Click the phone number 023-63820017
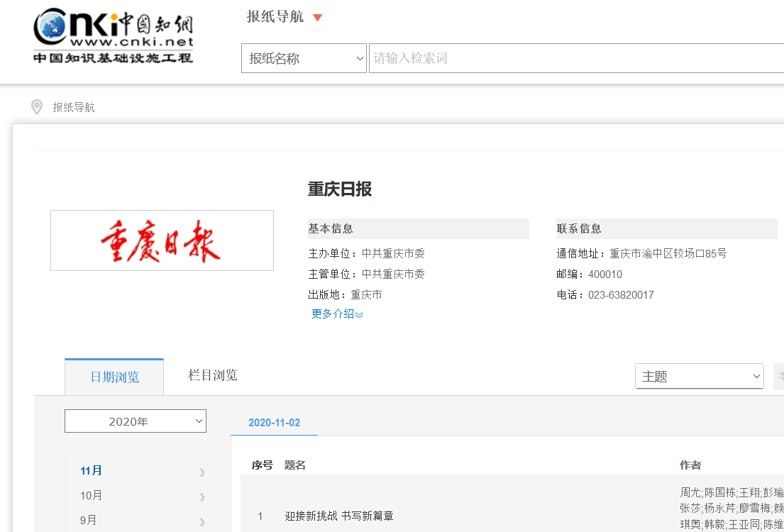Image resolution: width=784 pixels, height=532 pixels. point(621,295)
